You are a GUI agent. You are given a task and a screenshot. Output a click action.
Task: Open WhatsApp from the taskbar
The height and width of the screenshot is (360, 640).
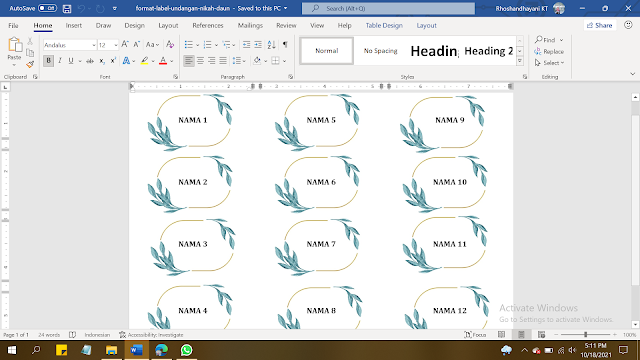pos(186,350)
